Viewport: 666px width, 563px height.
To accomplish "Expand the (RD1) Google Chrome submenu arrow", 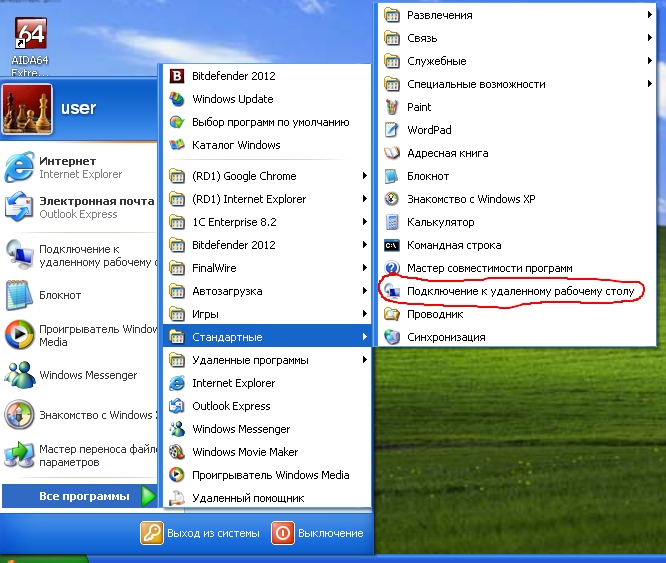I will pos(364,176).
